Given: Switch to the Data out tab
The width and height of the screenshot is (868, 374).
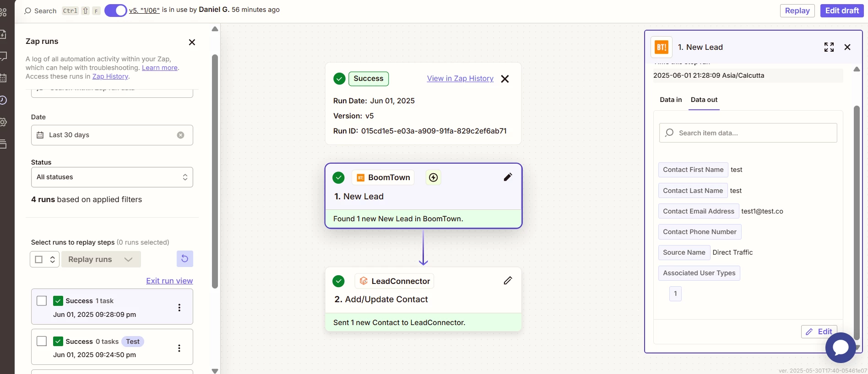Looking at the screenshot, I should pos(704,100).
